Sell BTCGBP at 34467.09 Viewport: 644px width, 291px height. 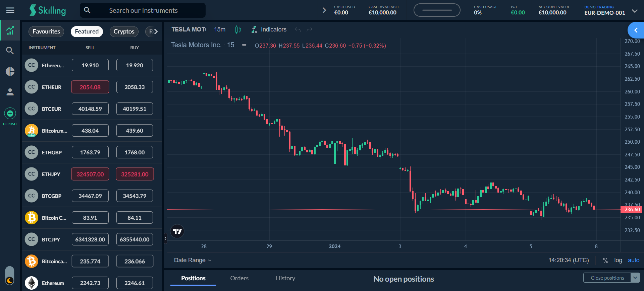(x=90, y=196)
